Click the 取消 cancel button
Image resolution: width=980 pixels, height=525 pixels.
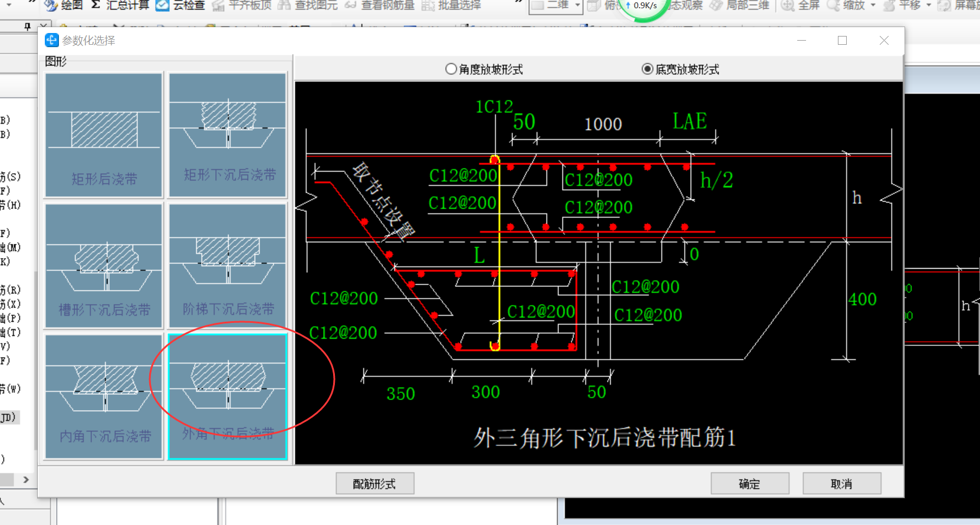[x=842, y=484]
